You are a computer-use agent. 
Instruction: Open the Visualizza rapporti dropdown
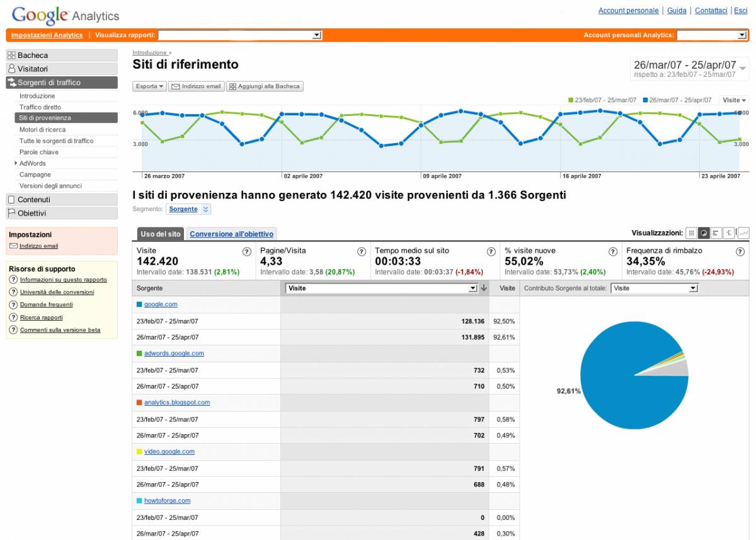click(x=240, y=35)
